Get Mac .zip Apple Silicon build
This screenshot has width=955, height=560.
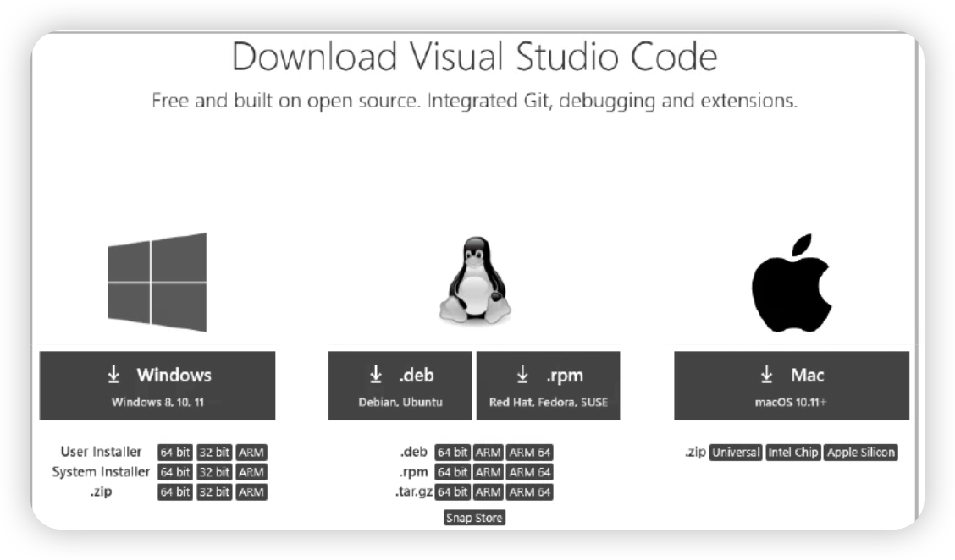pyautogui.click(x=860, y=453)
